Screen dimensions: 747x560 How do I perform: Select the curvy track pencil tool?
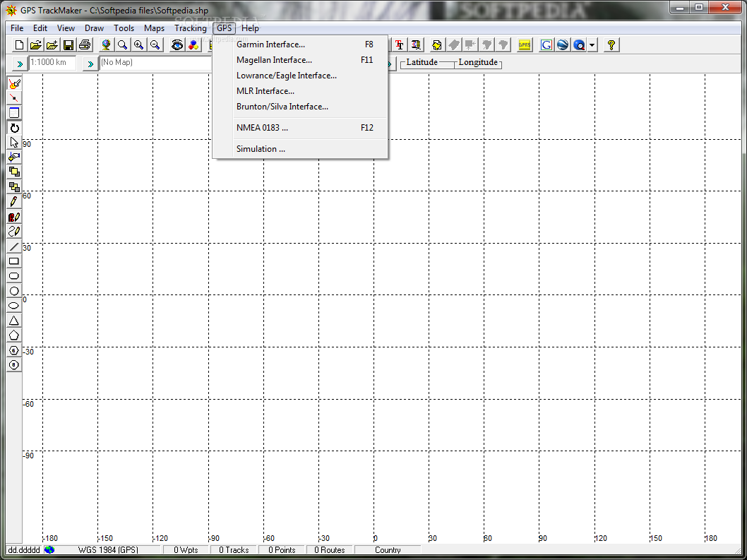point(14,232)
